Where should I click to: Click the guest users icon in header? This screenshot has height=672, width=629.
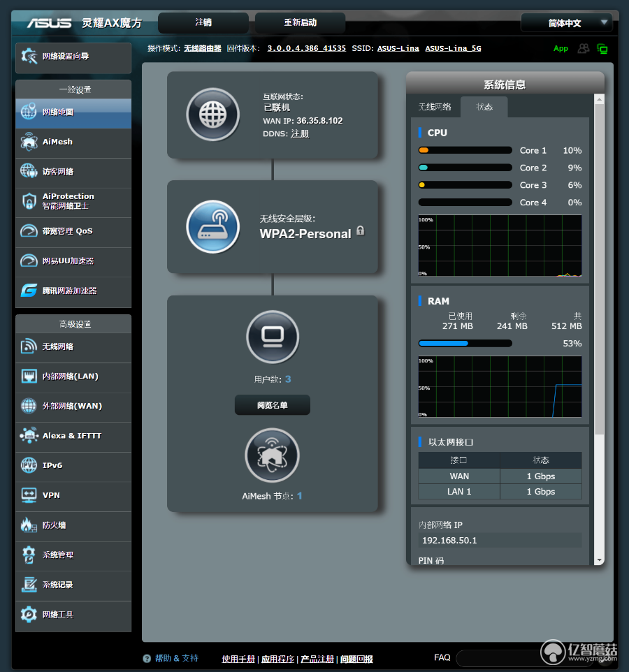click(x=584, y=48)
